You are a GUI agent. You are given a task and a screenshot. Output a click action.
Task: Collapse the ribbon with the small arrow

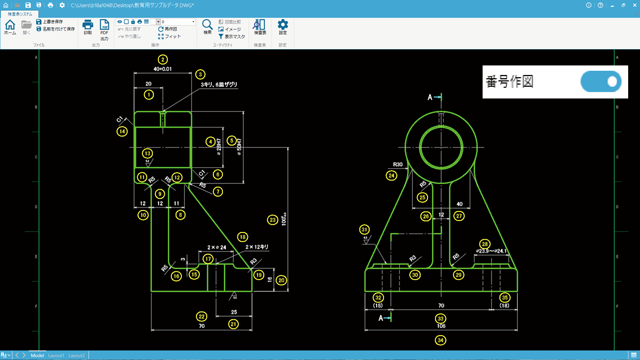coord(635,14)
